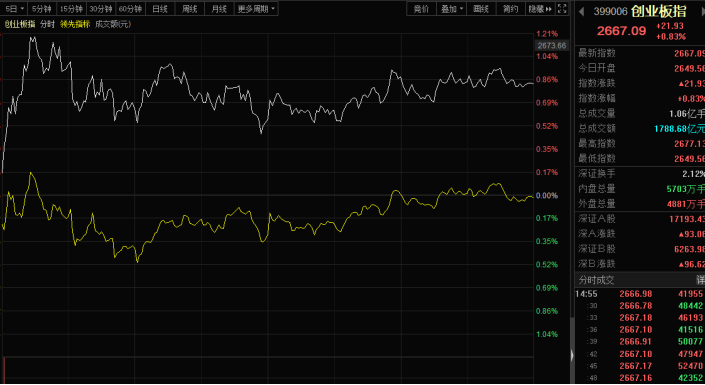Click the double-arrow Hide panel button
Image resolution: width=705 pixels, height=385 pixels.
[x=540, y=9]
